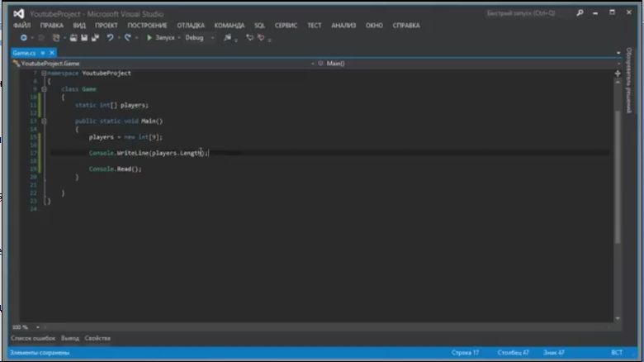Collapse the namespace YoutubeProject block

click(44, 74)
